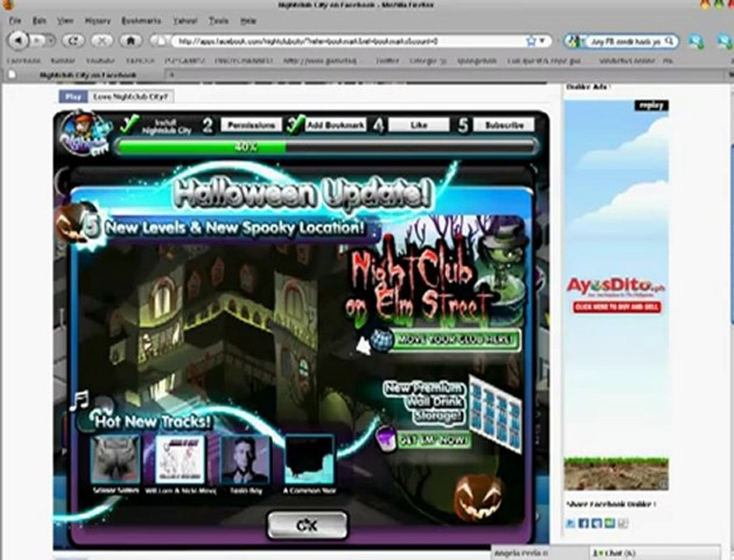Click the glowing jack-o'-lantern pumpkin icon

point(479,497)
